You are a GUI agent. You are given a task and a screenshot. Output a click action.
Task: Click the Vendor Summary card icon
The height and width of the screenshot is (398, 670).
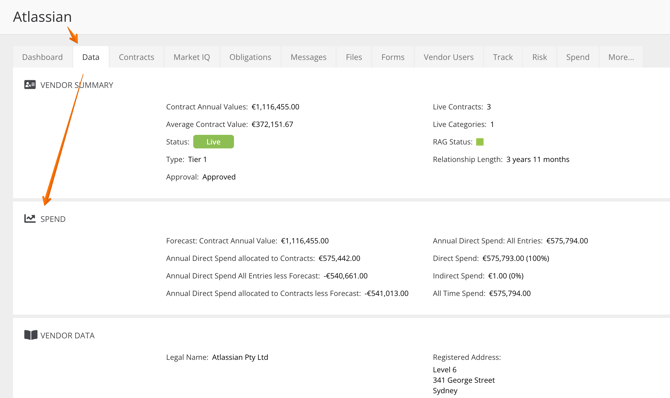point(30,85)
